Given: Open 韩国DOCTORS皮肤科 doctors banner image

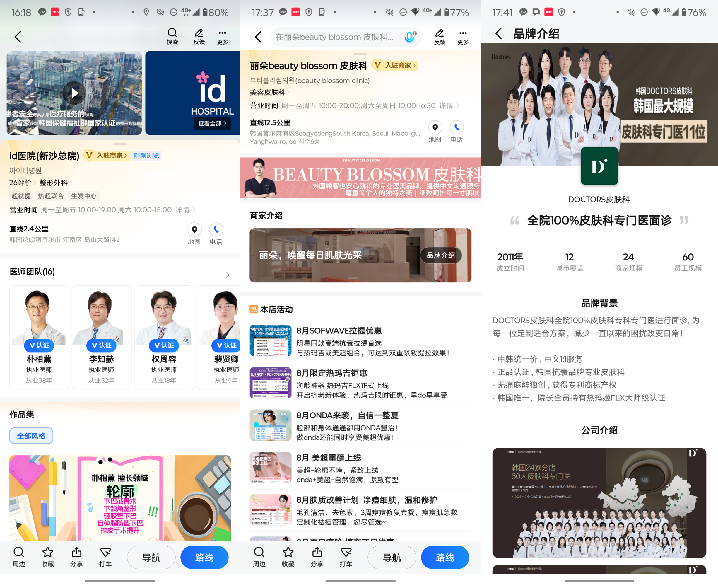Looking at the screenshot, I should (x=599, y=104).
